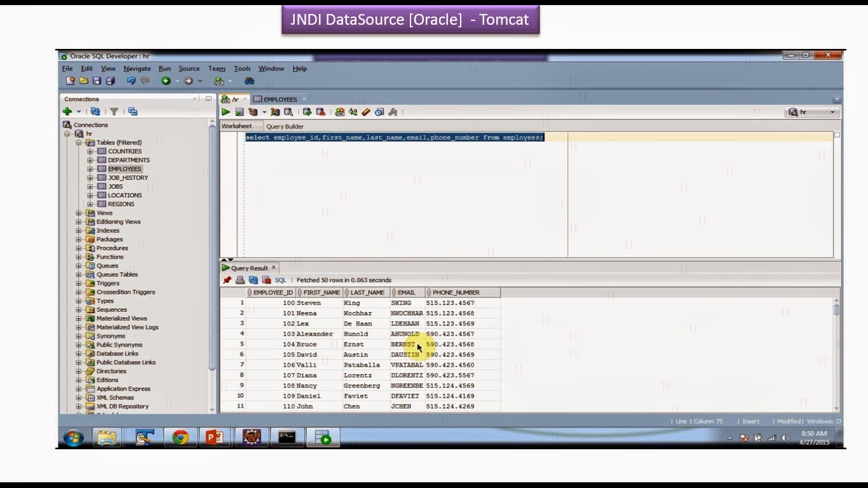The image size is (868, 488).
Task: Select the JOB_HISTORY table in tree
Action: point(128,178)
